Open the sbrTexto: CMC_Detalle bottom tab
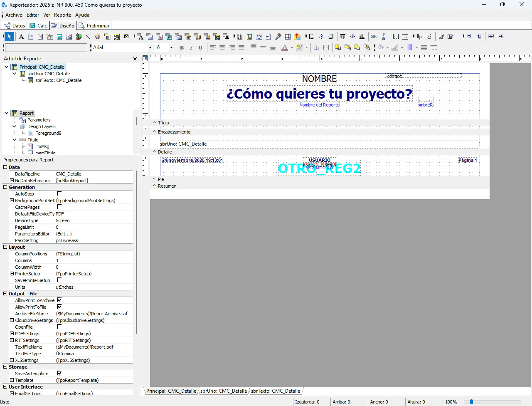532x406 pixels. [276, 391]
